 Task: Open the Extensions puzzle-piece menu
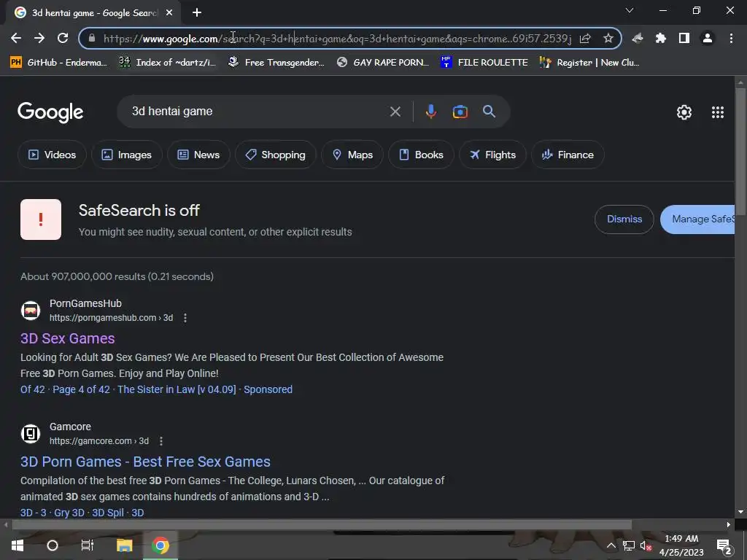pyautogui.click(x=661, y=38)
